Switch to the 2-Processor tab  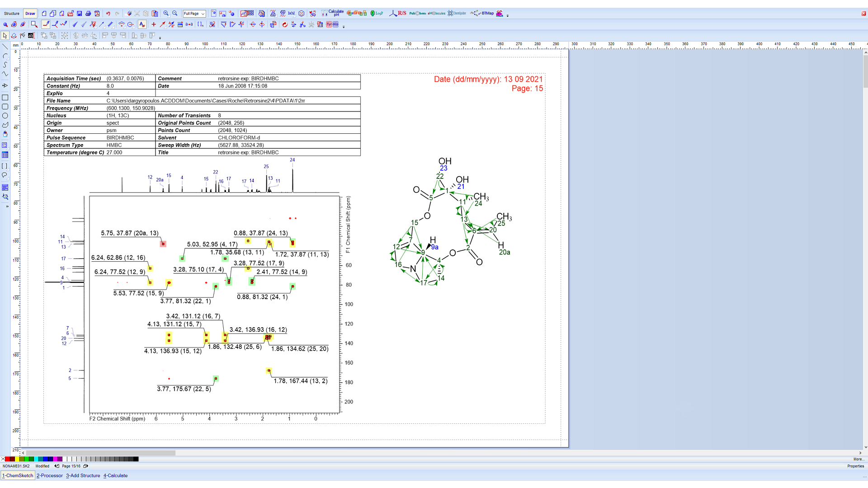50,475
